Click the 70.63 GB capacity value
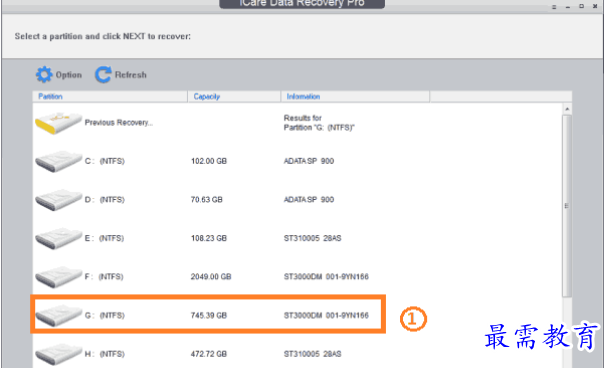606x368 pixels. [207, 200]
